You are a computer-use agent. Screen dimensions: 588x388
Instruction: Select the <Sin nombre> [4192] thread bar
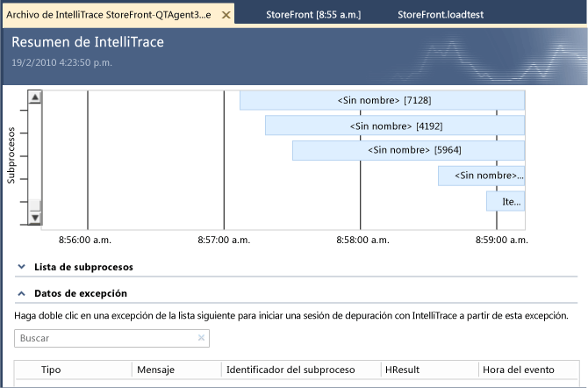[x=395, y=126]
